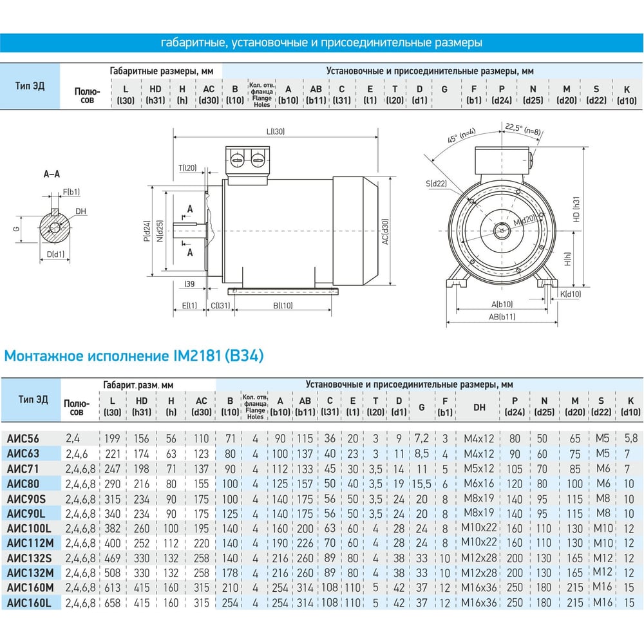Click the F(b1) keyway label
644x644 pixels.
(71, 192)
